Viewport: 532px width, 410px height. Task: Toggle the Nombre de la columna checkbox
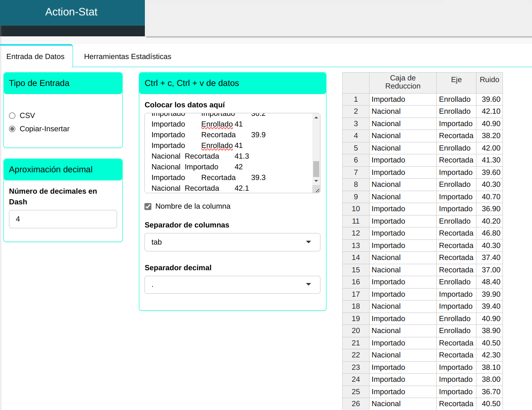pyautogui.click(x=148, y=206)
